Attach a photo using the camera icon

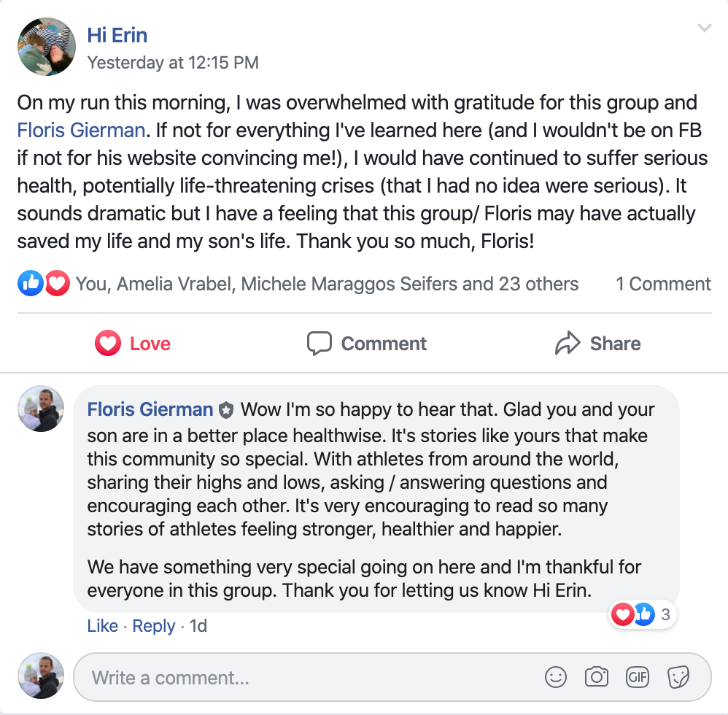pyautogui.click(x=597, y=677)
